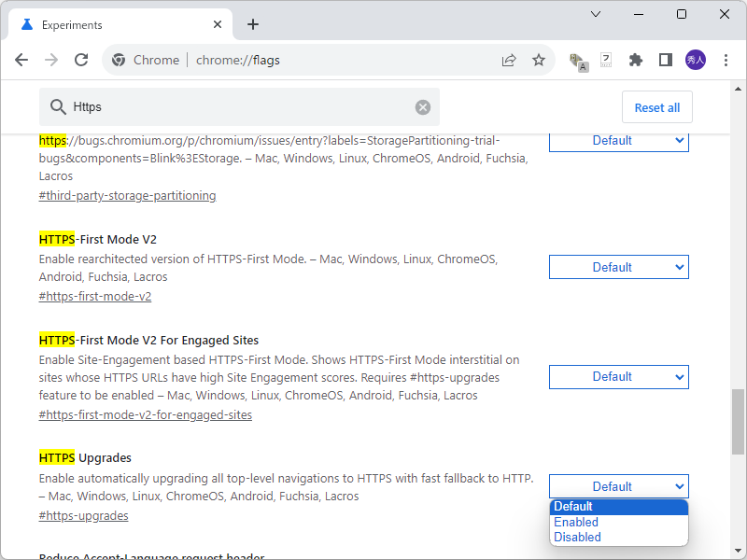747x560 pixels.
Task: Open the Extensions puzzle icon
Action: tap(636, 60)
